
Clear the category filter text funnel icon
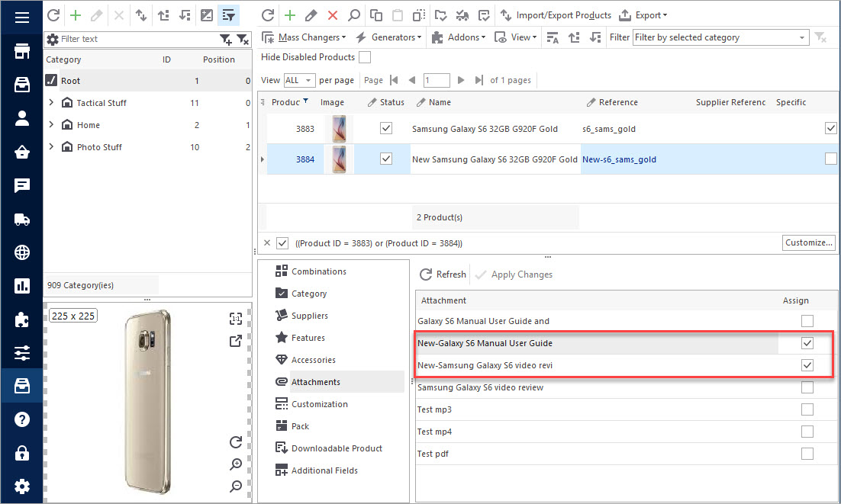[x=243, y=39]
